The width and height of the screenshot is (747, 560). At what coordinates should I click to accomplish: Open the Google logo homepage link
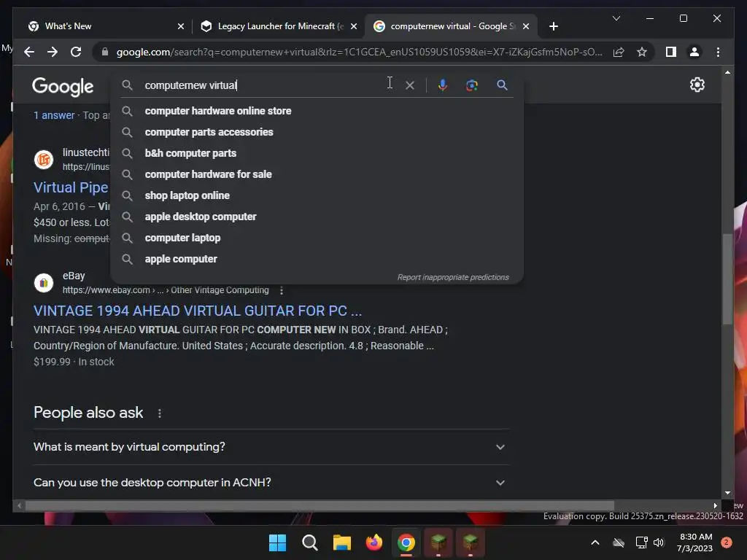63,86
